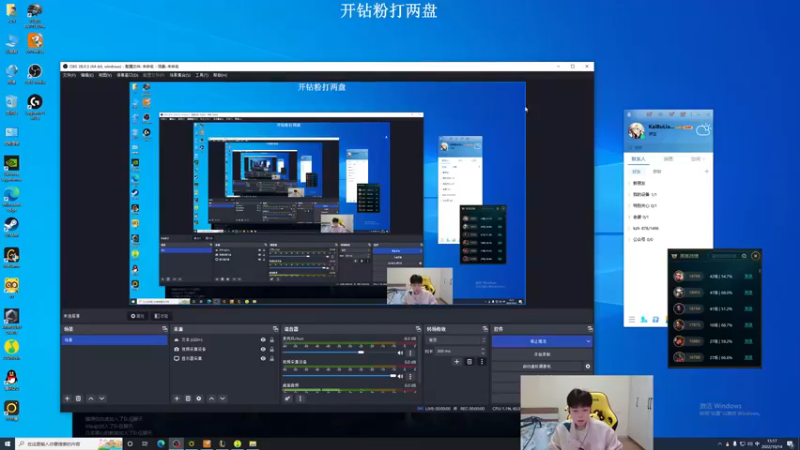The height and width of the screenshot is (450, 800).
Task: Open OBS Edit menu
Action: pyautogui.click(x=87, y=75)
